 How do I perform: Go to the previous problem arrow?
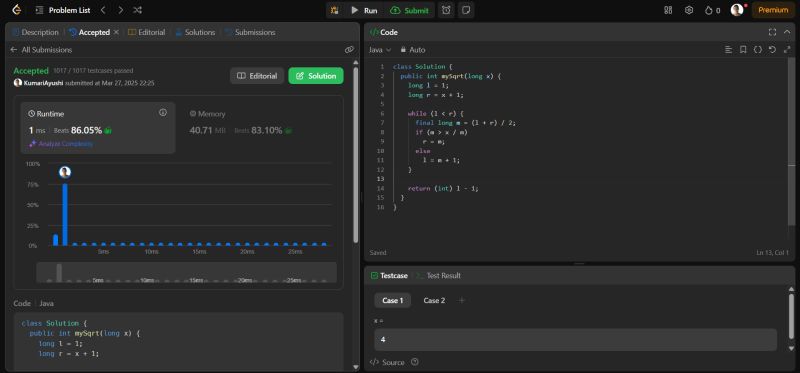pos(103,10)
